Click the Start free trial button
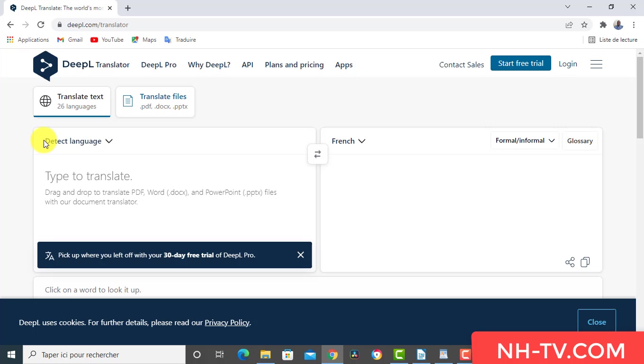 (x=520, y=64)
